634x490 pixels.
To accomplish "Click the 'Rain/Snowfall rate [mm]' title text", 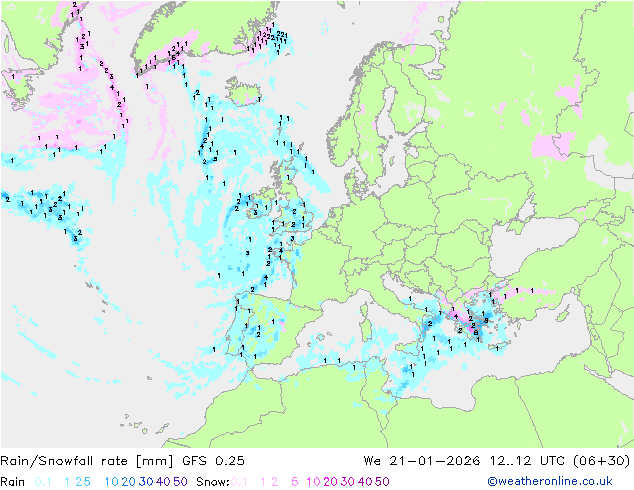I will [87, 461].
